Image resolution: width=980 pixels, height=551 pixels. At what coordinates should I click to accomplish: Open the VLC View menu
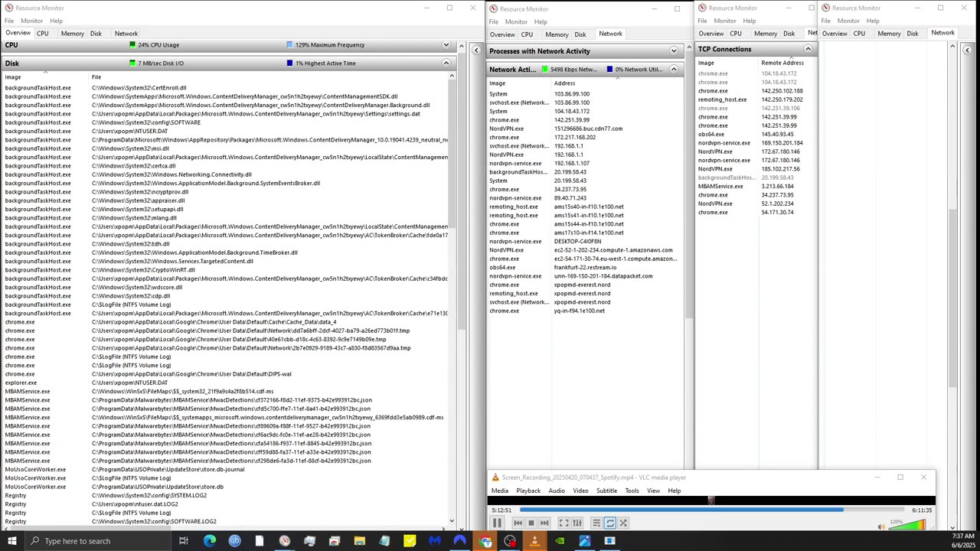point(653,491)
